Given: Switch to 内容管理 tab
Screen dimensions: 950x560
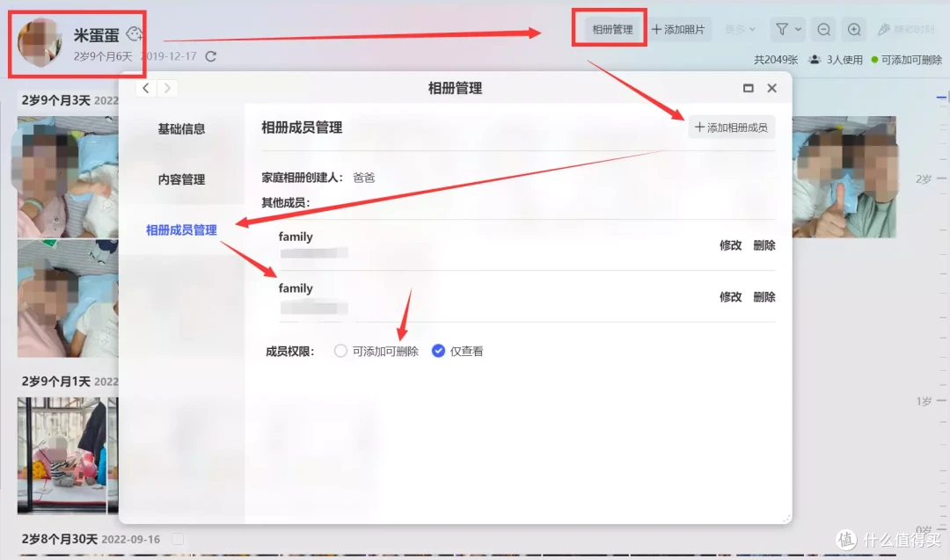Looking at the screenshot, I should [181, 179].
